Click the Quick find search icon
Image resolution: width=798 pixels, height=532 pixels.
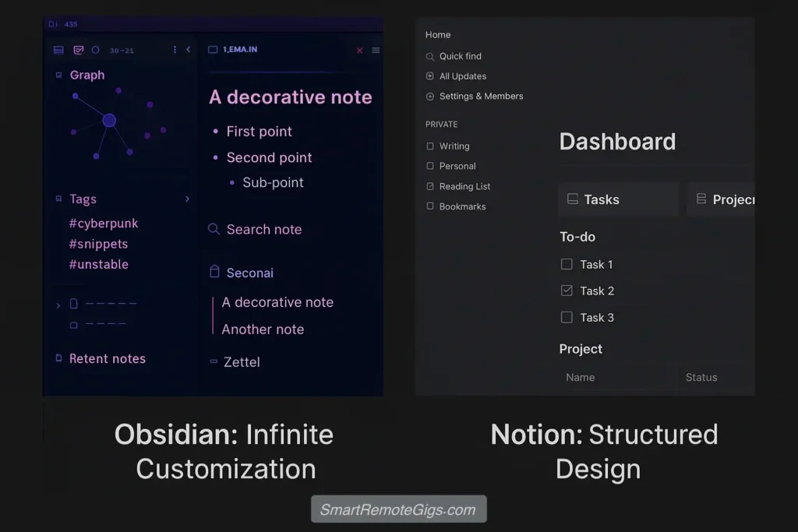[x=430, y=56]
